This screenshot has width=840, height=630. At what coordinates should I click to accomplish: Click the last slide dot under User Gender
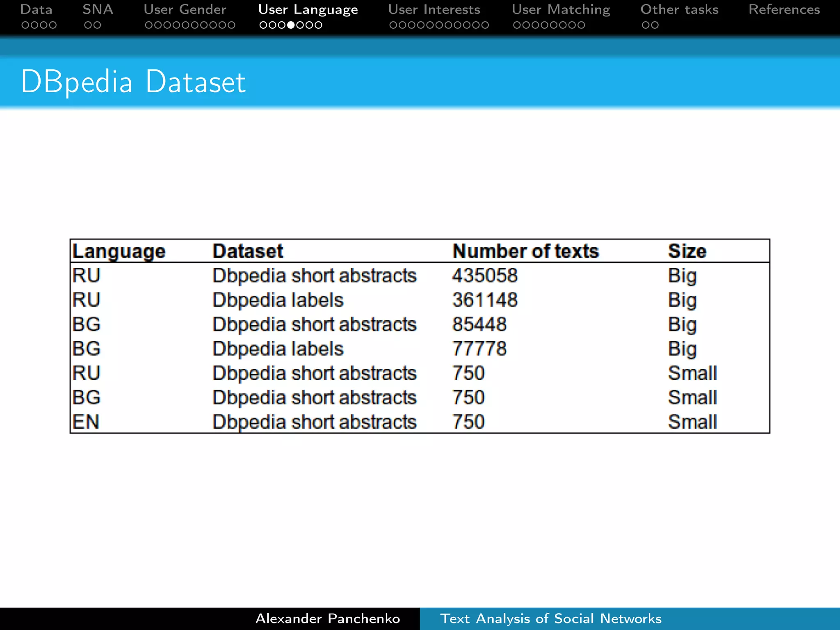231,25
